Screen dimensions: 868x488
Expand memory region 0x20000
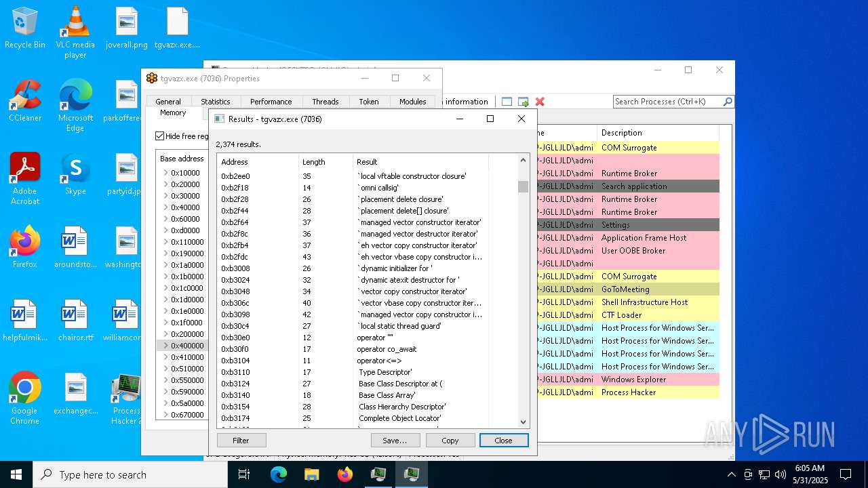click(x=165, y=184)
